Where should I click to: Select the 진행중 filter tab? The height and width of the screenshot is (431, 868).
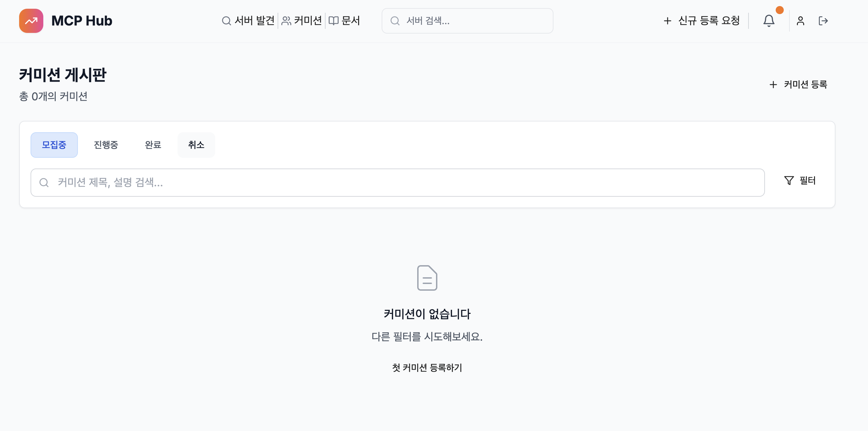coord(106,145)
